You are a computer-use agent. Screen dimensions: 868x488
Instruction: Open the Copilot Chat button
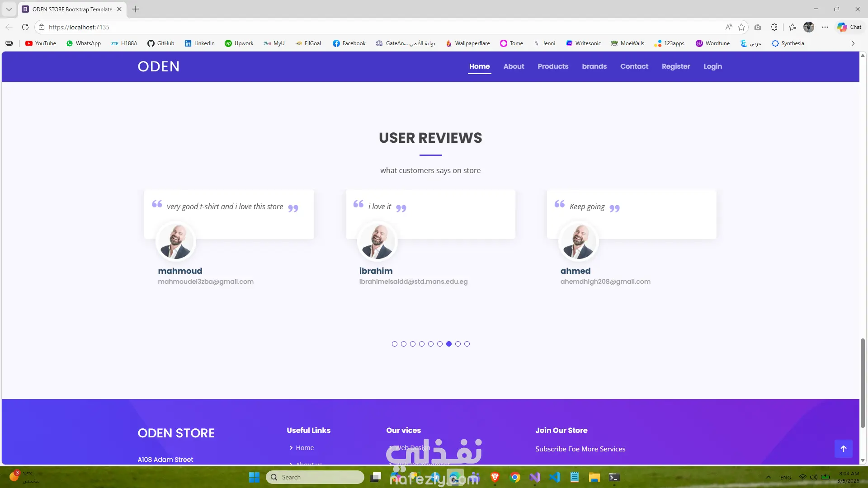coord(849,27)
